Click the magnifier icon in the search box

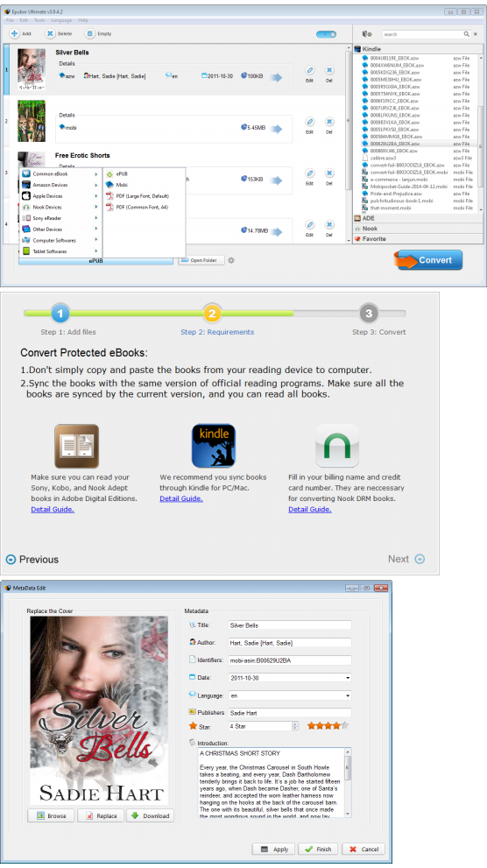pyautogui.click(x=467, y=34)
